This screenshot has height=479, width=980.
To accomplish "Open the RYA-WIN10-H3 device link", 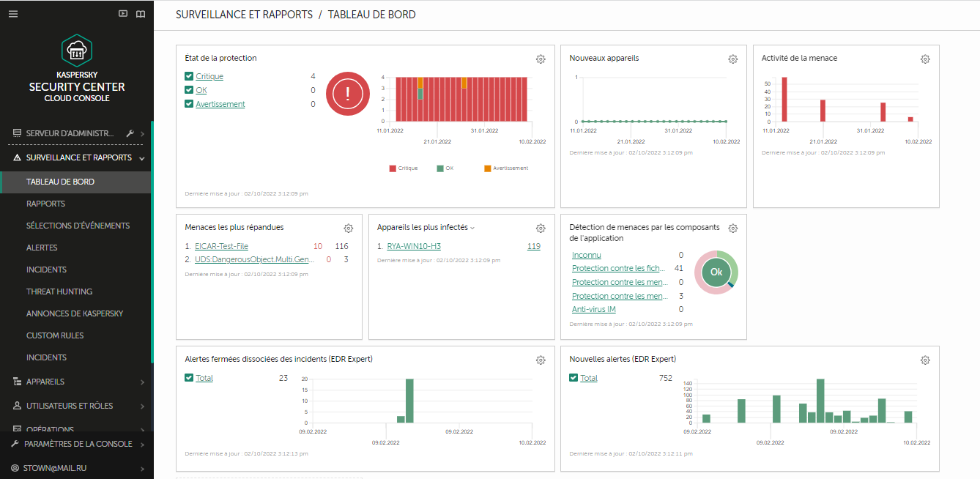I will 415,246.
